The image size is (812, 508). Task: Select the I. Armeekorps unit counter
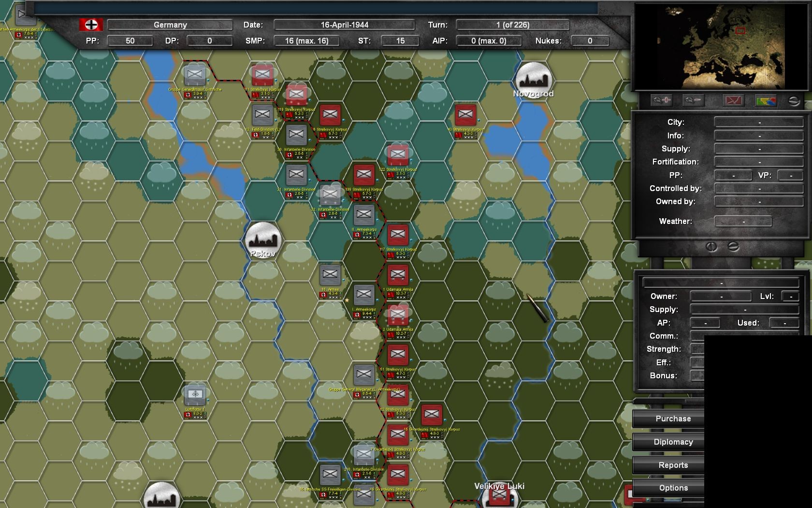point(364,294)
